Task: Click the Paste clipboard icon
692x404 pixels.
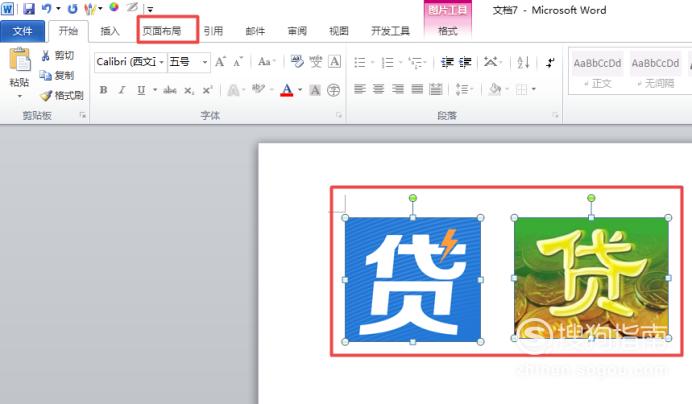Action: pos(20,60)
